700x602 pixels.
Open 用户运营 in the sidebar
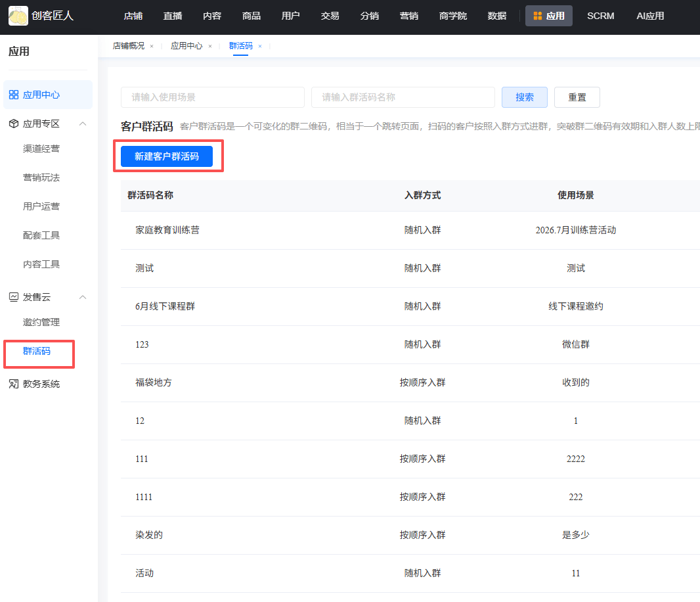click(41, 206)
